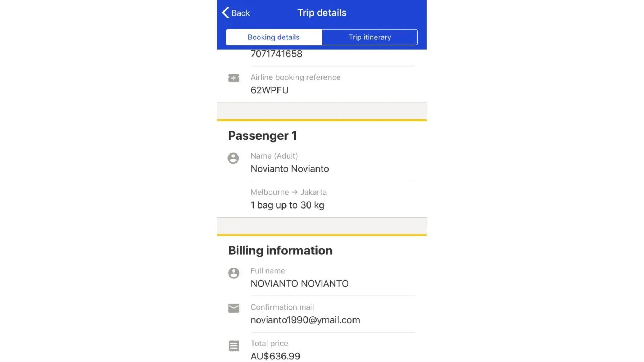Image resolution: width=644 pixels, height=362 pixels.
Task: Click passenger name Novianto Novianto
Action: tap(289, 169)
